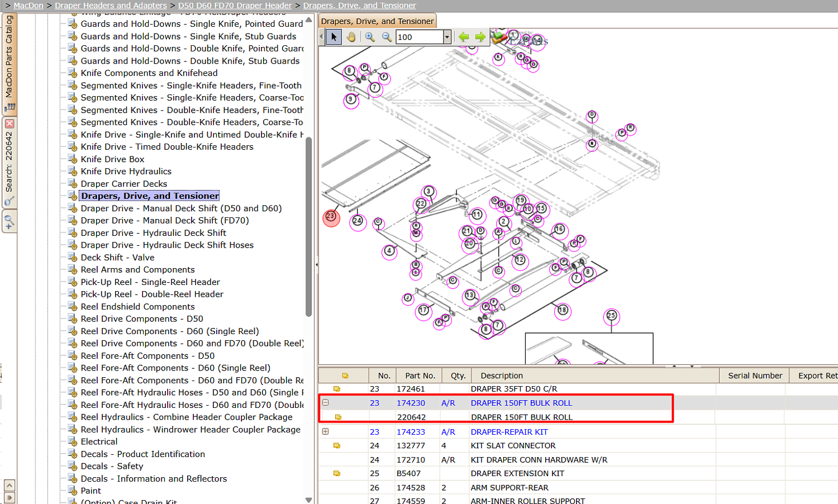The width and height of the screenshot is (838, 504).
Task: Click the Drapers, Drive, and Tensioner breadcrumb
Action: click(x=360, y=6)
